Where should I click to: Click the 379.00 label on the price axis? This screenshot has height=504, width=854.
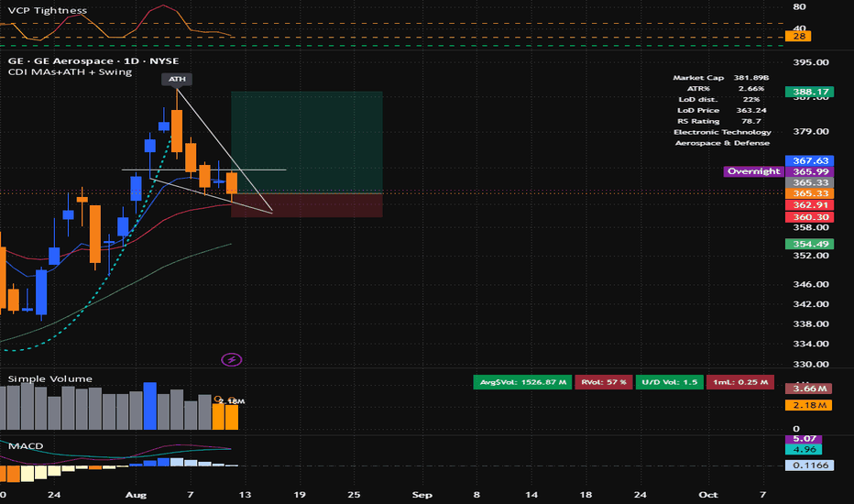coord(810,131)
